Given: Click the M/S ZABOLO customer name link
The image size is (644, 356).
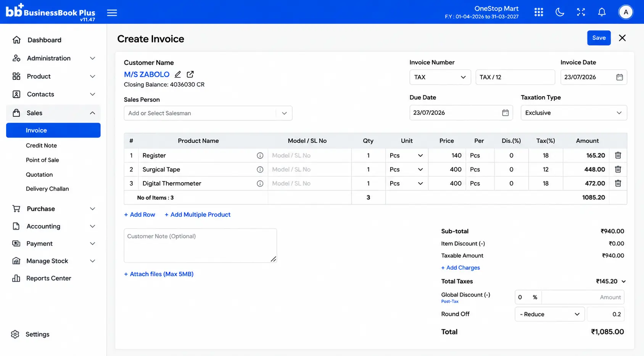Looking at the screenshot, I should pos(147,74).
